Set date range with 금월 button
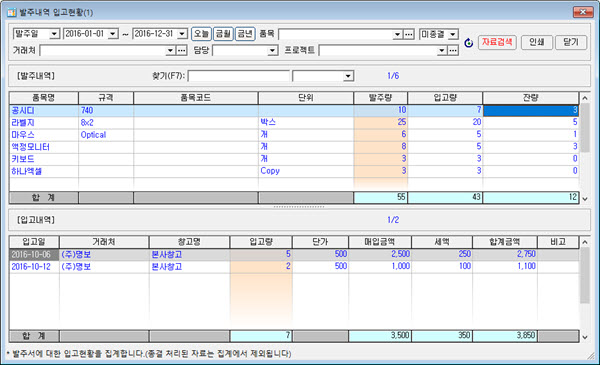600x365 pixels. pos(223,34)
